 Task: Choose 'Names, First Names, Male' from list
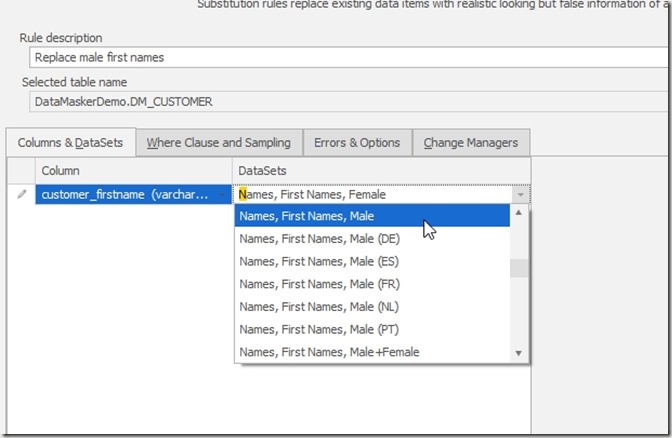(x=372, y=215)
